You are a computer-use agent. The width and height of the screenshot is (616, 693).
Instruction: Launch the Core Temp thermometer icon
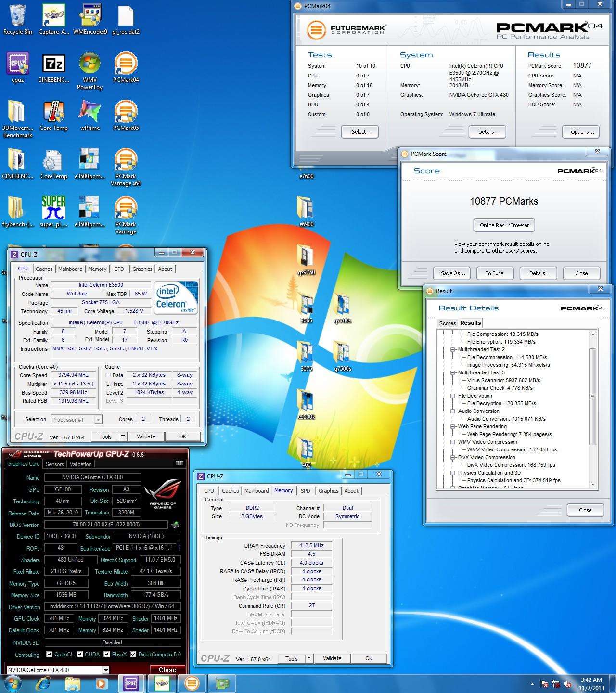point(53,115)
